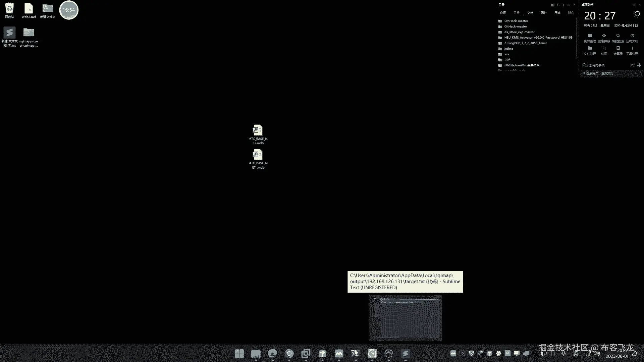Toggle the sun brightness theme icon
Viewport: 644px width, 362px height.
click(637, 14)
